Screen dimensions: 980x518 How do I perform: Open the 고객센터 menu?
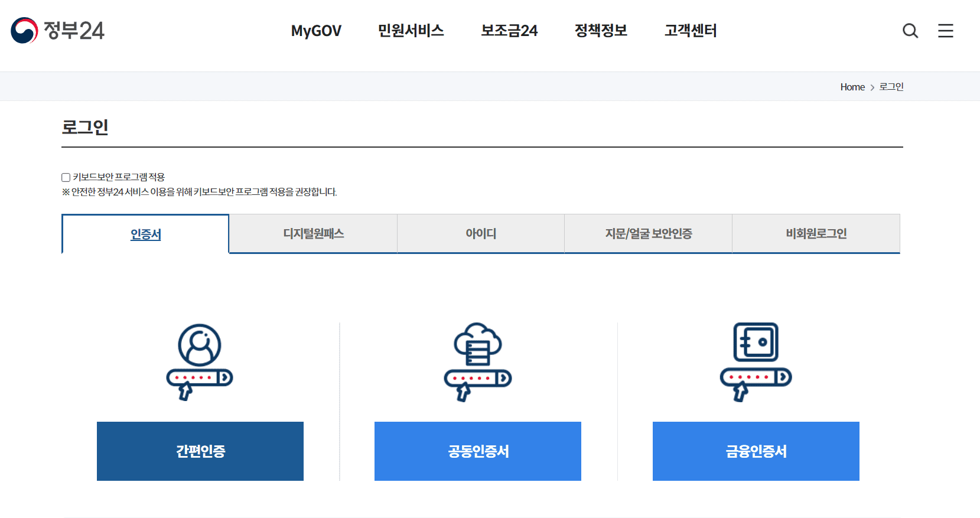click(x=691, y=31)
